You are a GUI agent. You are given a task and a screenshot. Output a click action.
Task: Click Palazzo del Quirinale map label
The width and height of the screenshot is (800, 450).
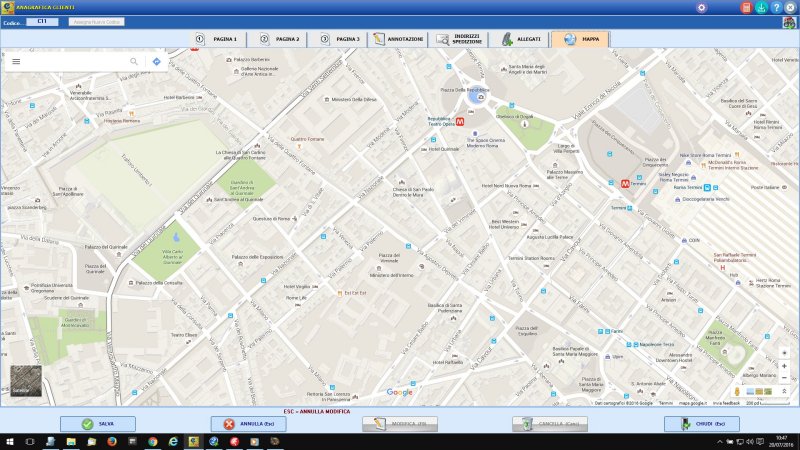[106, 247]
